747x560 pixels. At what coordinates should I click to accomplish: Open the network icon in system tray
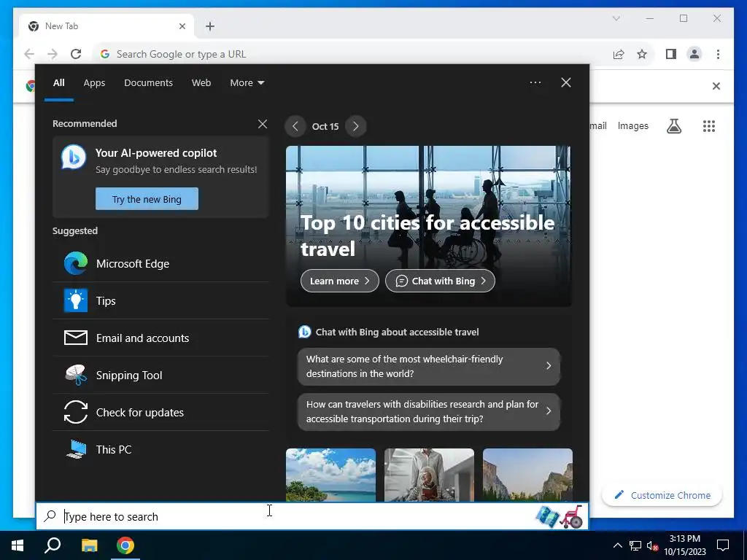(635, 545)
